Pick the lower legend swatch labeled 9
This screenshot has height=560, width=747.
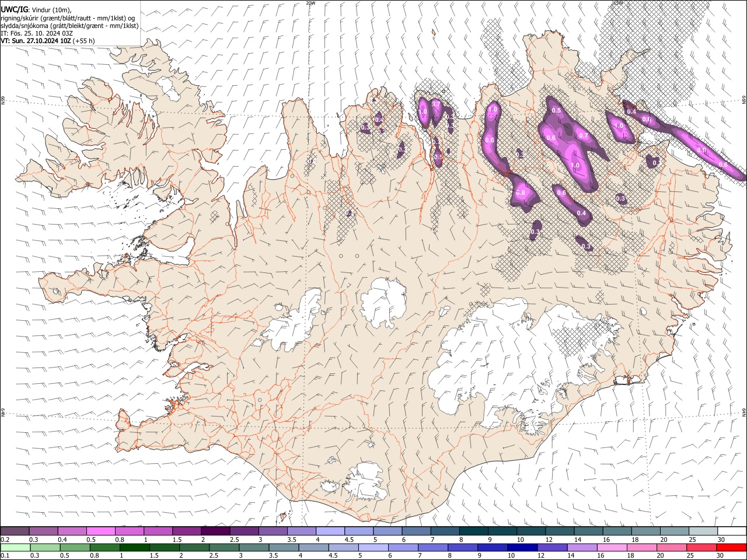click(493, 547)
